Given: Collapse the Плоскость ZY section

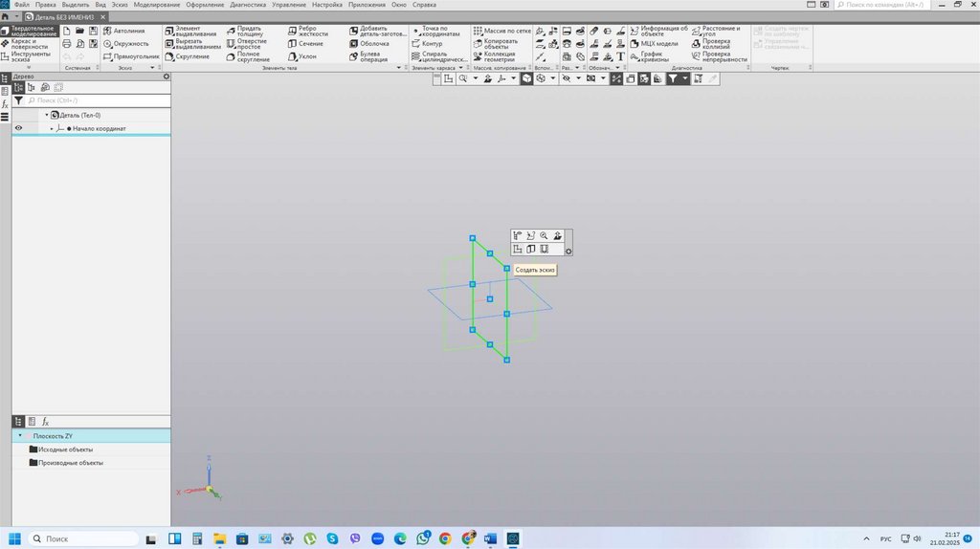Looking at the screenshot, I should 20,436.
